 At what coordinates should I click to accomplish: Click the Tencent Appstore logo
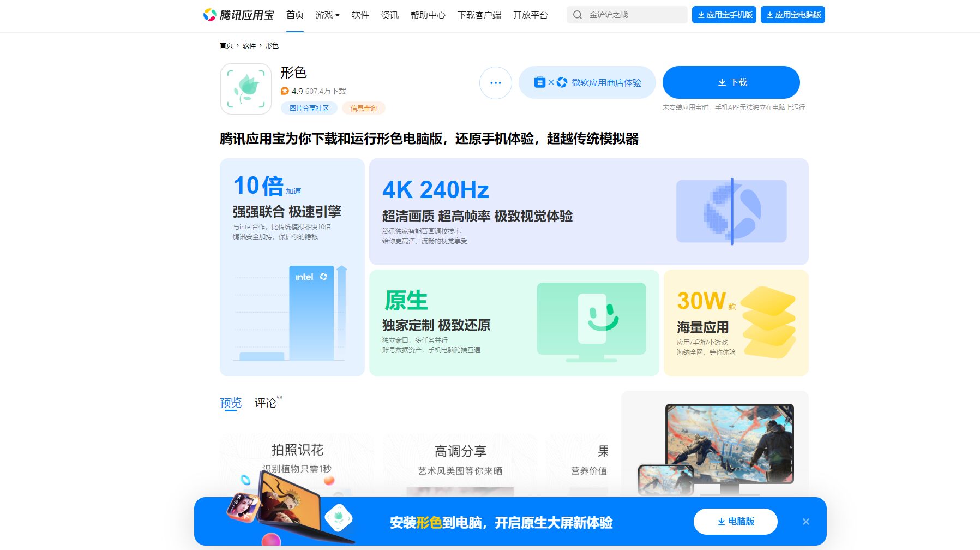click(238, 15)
